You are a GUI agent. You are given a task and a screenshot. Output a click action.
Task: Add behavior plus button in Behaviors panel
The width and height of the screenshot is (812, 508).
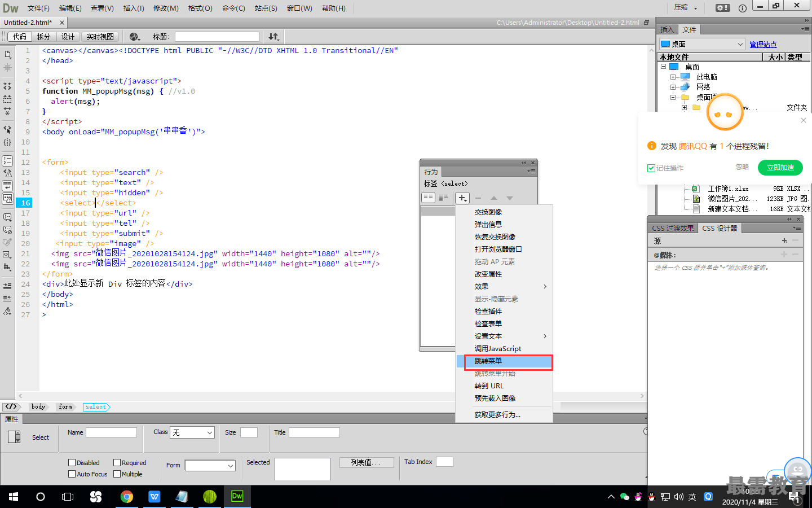click(462, 198)
